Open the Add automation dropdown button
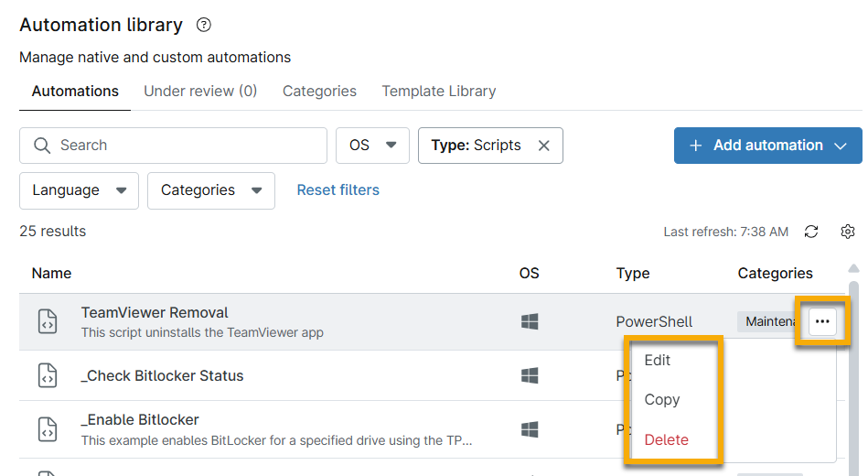The image size is (868, 476). (767, 146)
